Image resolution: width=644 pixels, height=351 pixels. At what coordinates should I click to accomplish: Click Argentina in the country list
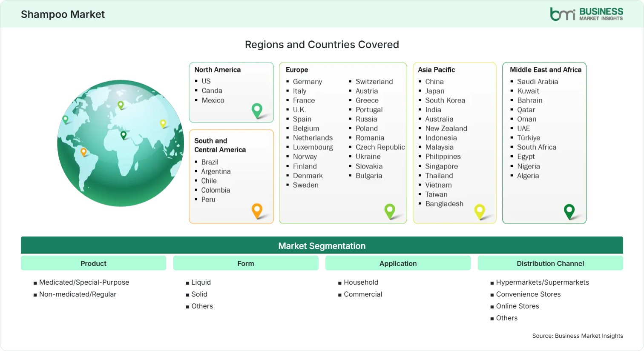click(216, 171)
